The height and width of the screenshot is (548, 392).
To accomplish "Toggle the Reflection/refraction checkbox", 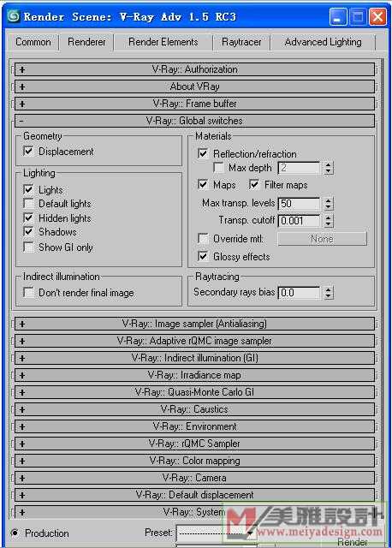I will (203, 154).
